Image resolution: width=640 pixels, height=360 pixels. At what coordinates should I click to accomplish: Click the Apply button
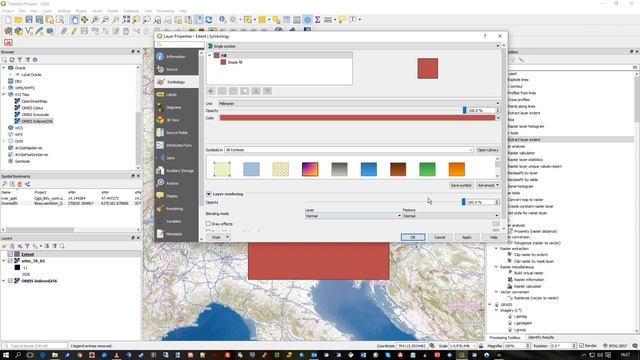click(467, 237)
